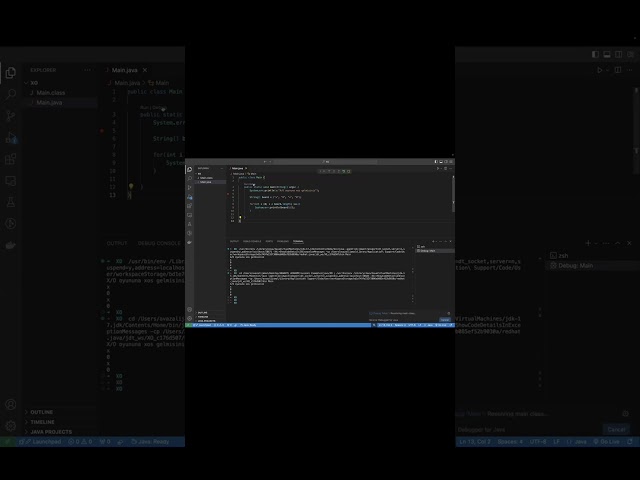Open Testing flask icon in dimmed background
This screenshot has height=480, width=640.
[x=11, y=202]
